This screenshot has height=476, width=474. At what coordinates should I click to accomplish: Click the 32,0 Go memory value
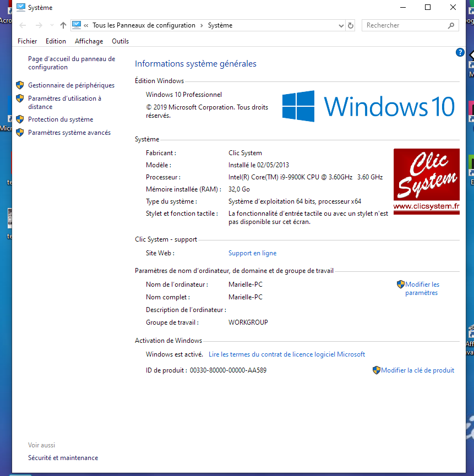pyautogui.click(x=239, y=189)
